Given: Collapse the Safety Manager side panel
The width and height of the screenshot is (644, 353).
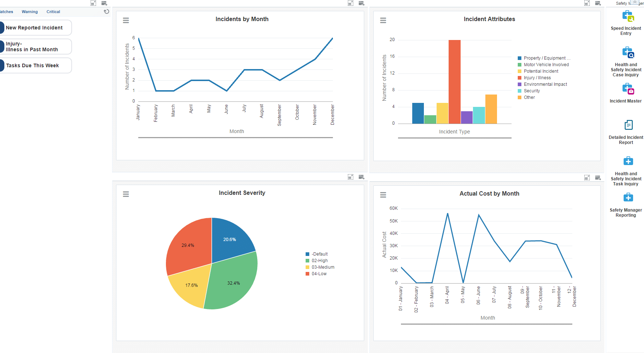Looking at the screenshot, I should click(x=635, y=2).
